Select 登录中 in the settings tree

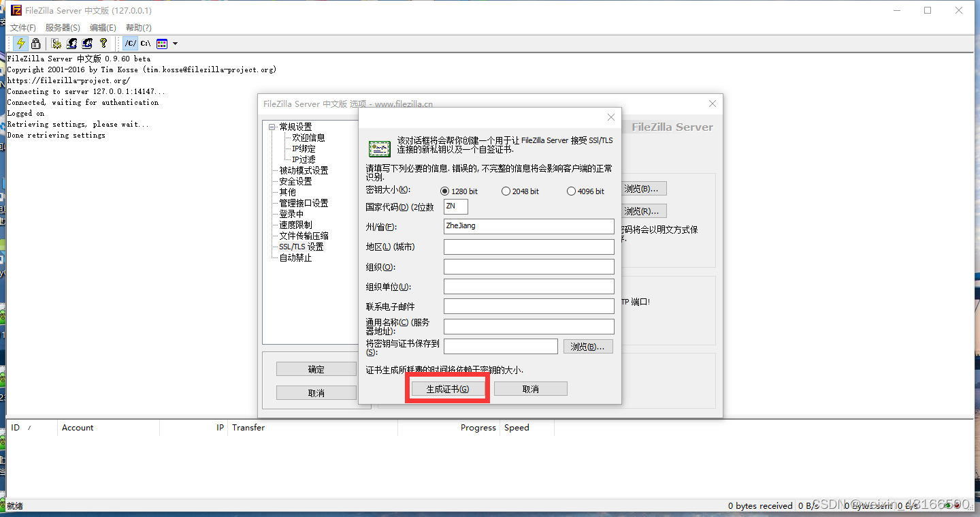291,214
